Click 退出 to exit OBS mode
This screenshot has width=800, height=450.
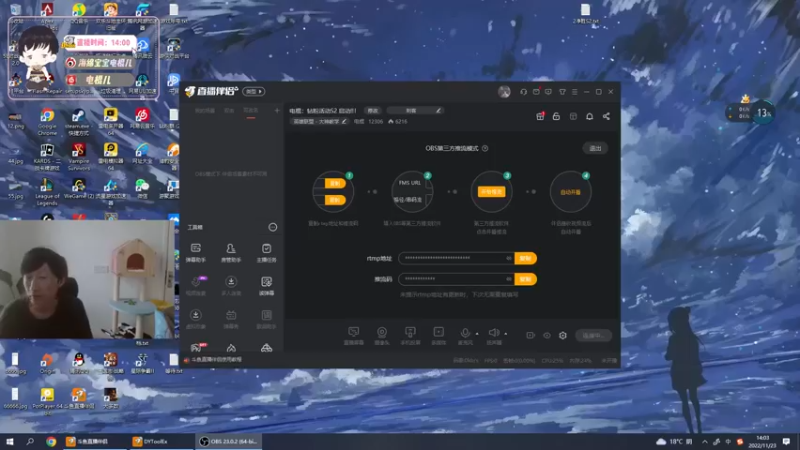pos(595,148)
